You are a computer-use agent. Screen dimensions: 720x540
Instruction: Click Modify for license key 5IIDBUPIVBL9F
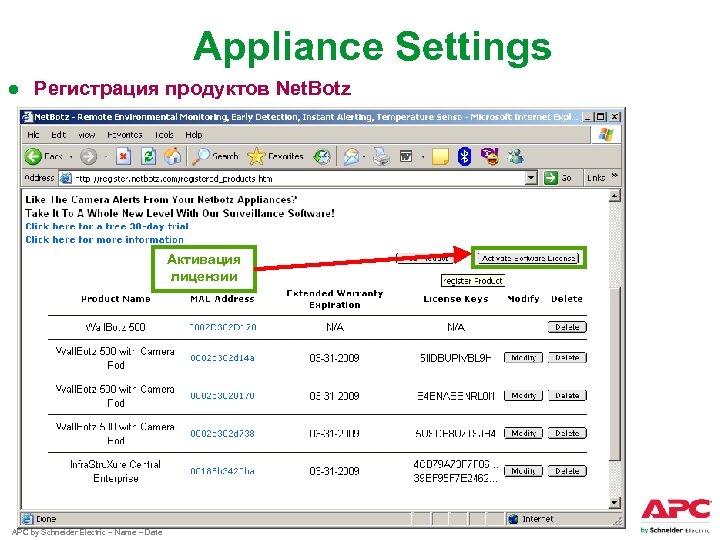pyautogui.click(x=523, y=357)
